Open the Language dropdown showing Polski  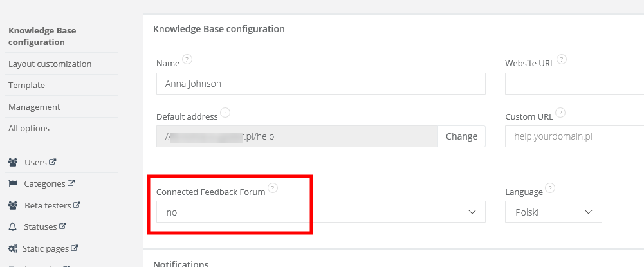tap(553, 212)
